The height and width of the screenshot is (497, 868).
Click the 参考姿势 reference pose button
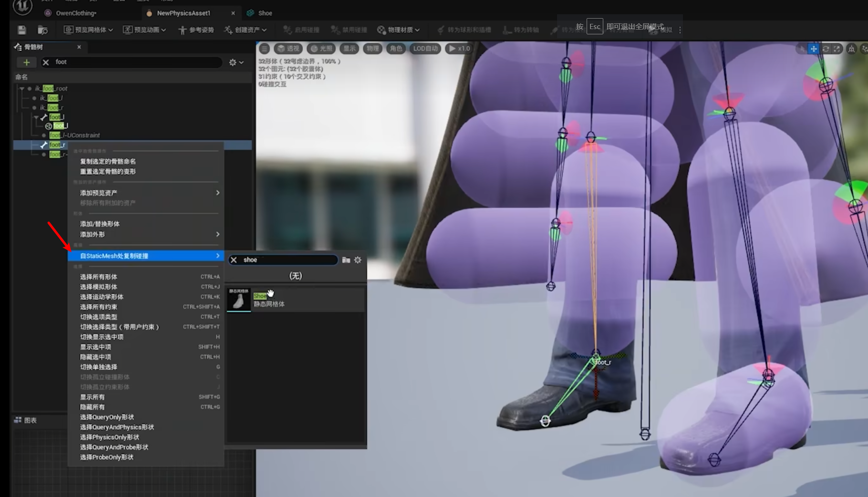pyautogui.click(x=196, y=30)
